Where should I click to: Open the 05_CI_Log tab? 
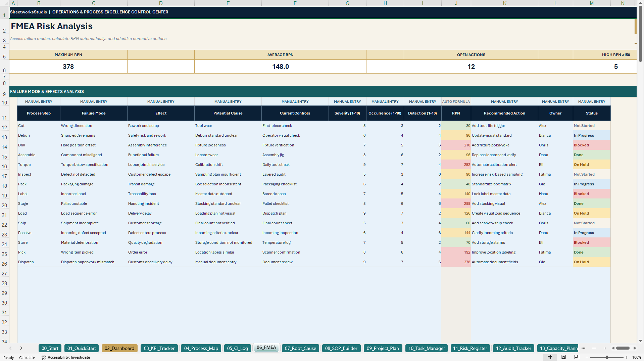tap(238, 348)
